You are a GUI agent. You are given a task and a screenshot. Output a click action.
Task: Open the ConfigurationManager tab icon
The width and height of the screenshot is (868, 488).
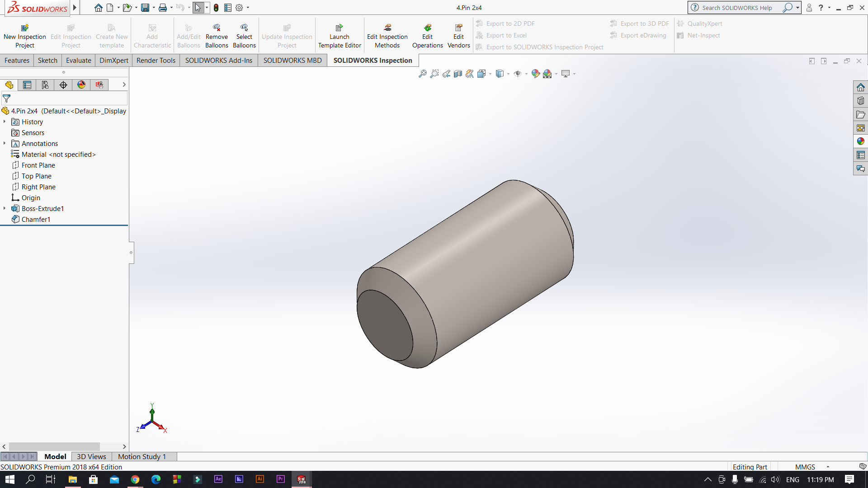(x=45, y=85)
